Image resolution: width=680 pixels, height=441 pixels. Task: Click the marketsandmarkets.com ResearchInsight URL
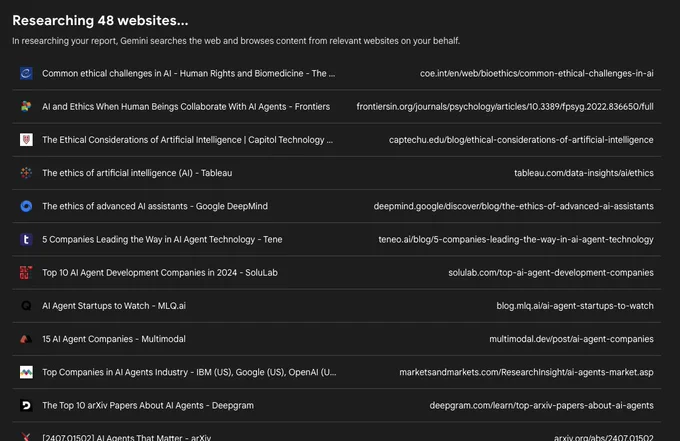[526, 372]
